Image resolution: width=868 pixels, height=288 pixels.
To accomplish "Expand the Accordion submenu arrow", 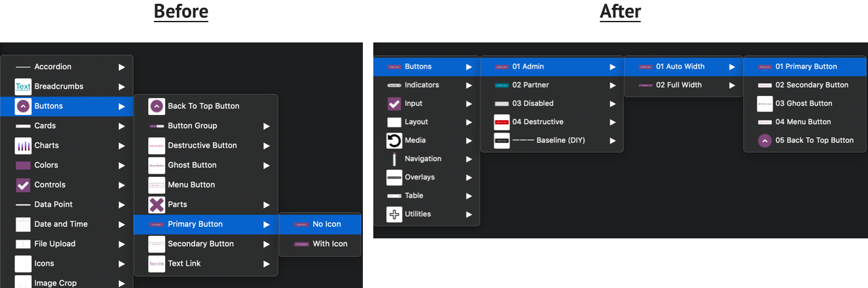I will [x=121, y=67].
